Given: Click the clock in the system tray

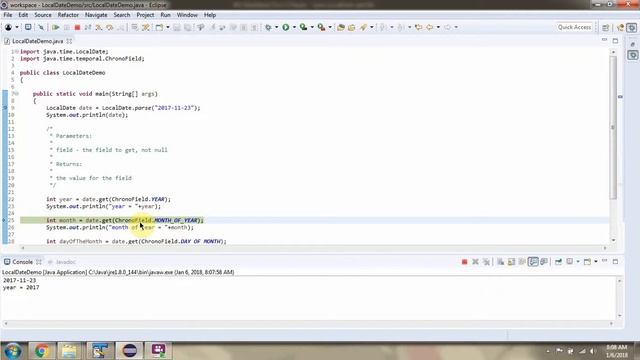Looking at the screenshot, I should pos(616,351).
